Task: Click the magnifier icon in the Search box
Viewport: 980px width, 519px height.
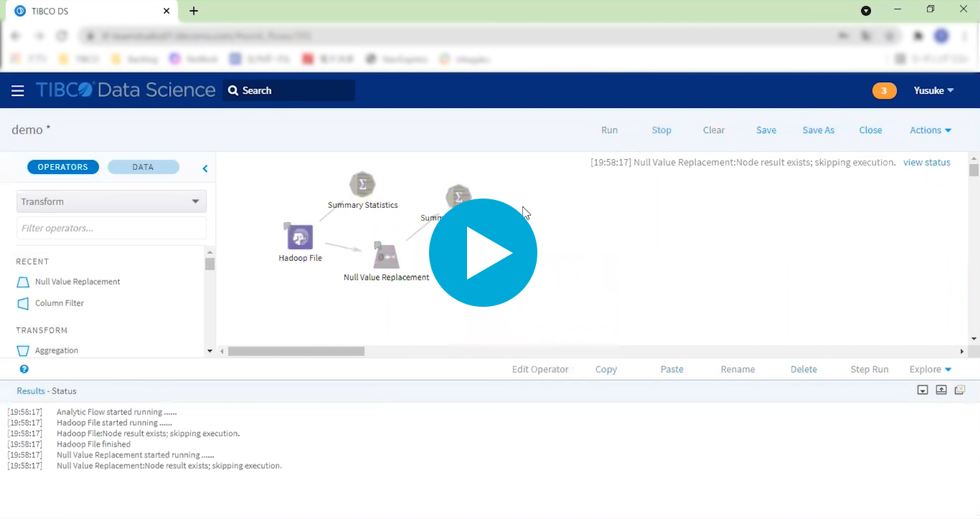Action: (233, 90)
